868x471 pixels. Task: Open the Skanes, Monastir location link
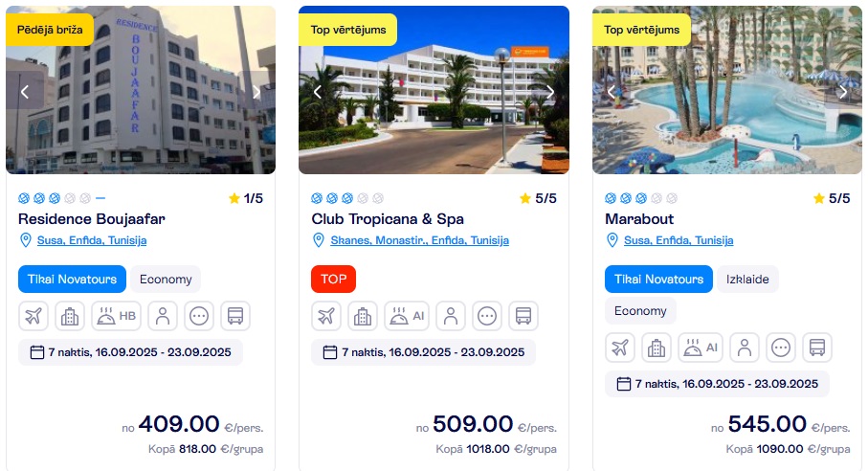point(419,240)
